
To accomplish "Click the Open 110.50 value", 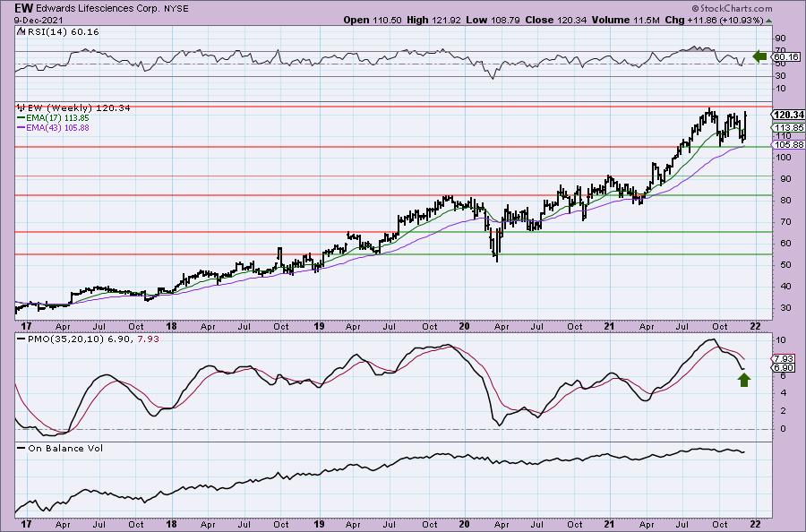I will pos(371,20).
